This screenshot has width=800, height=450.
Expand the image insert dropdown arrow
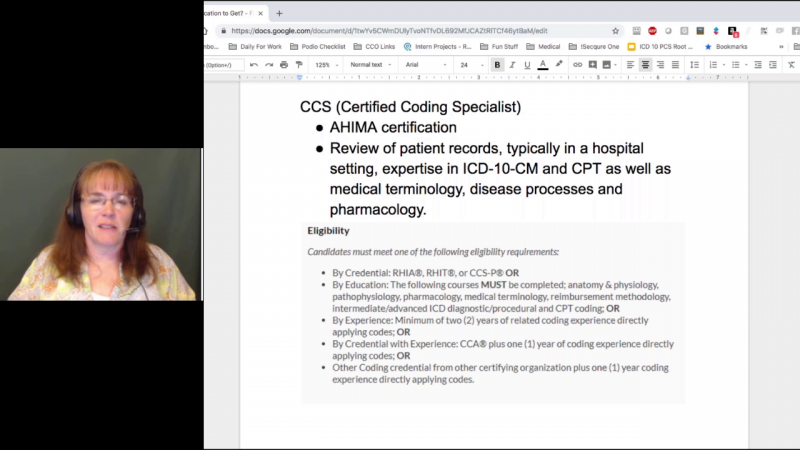click(x=615, y=65)
